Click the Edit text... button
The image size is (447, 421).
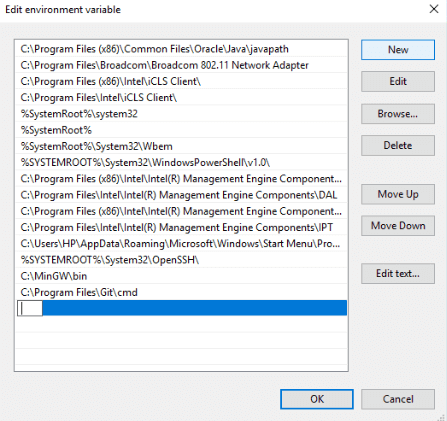pyautogui.click(x=398, y=274)
